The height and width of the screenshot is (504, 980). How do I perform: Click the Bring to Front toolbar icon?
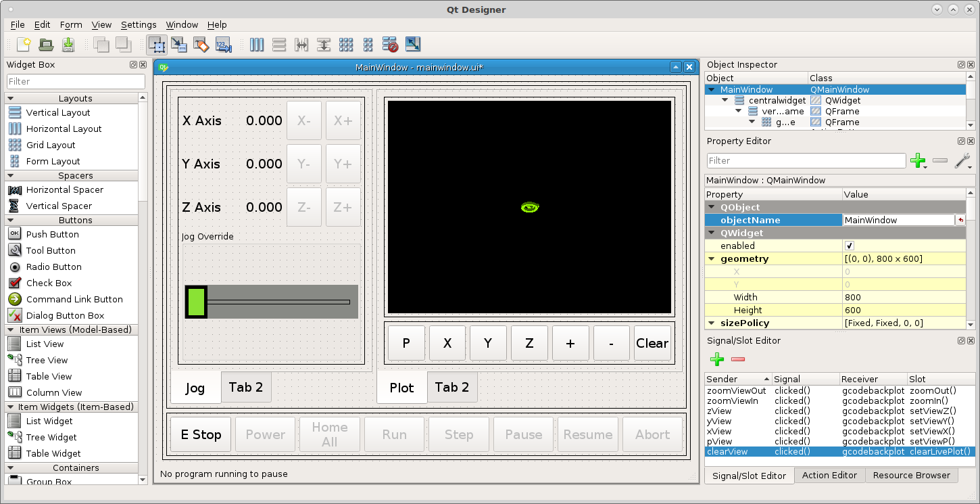click(x=123, y=45)
